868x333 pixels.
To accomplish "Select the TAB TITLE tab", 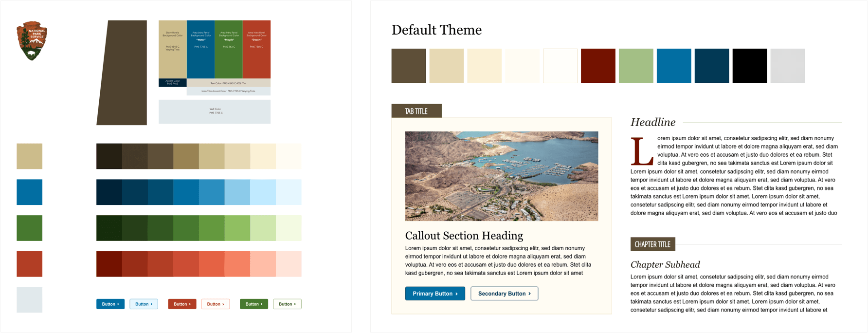I will click(416, 111).
